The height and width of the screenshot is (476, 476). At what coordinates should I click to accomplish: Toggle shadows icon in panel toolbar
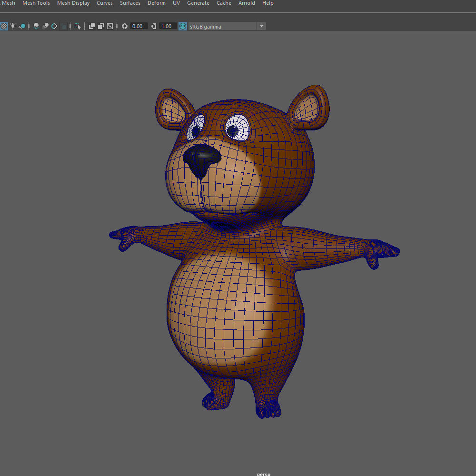click(x=22, y=26)
